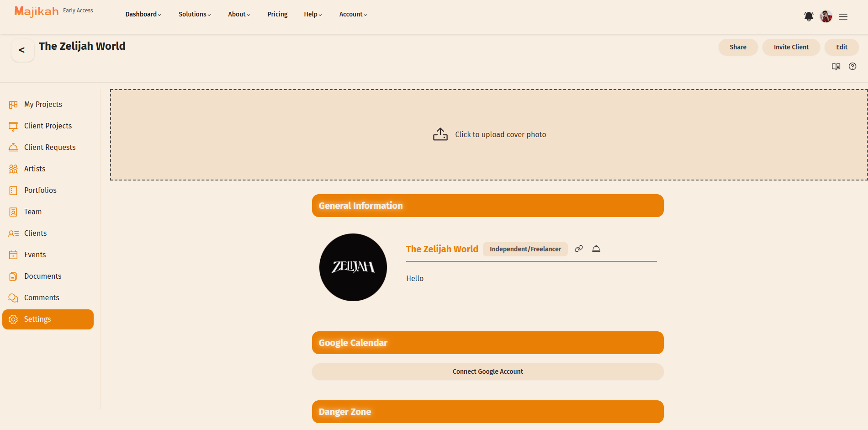Viewport: 868px width, 430px height.
Task: Click the General Information header
Action: (x=488, y=206)
